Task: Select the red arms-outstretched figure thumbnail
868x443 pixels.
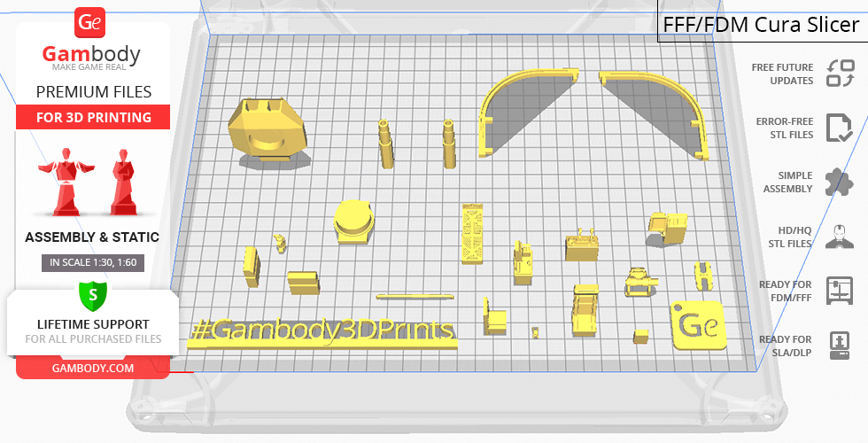Action: click(x=66, y=182)
